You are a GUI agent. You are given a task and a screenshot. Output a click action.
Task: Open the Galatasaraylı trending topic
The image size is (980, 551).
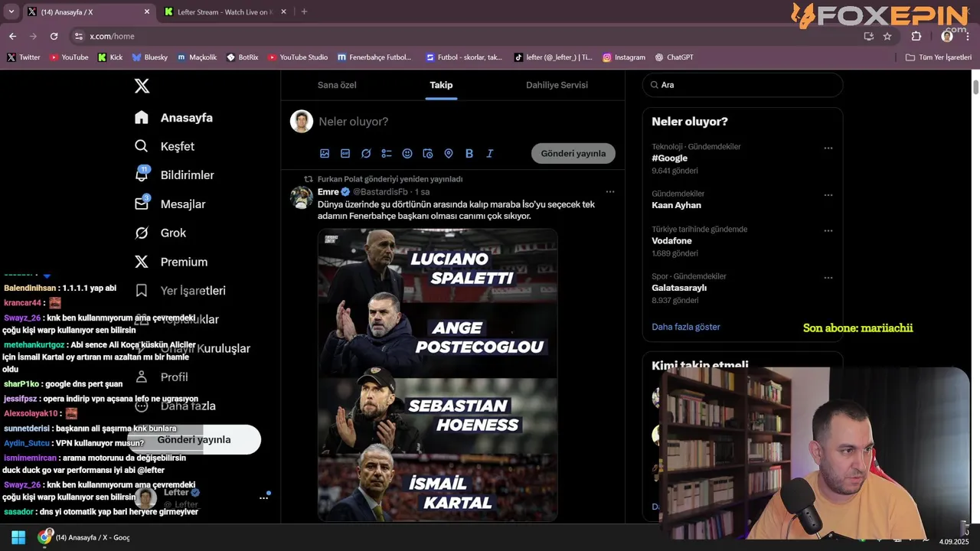coord(679,288)
